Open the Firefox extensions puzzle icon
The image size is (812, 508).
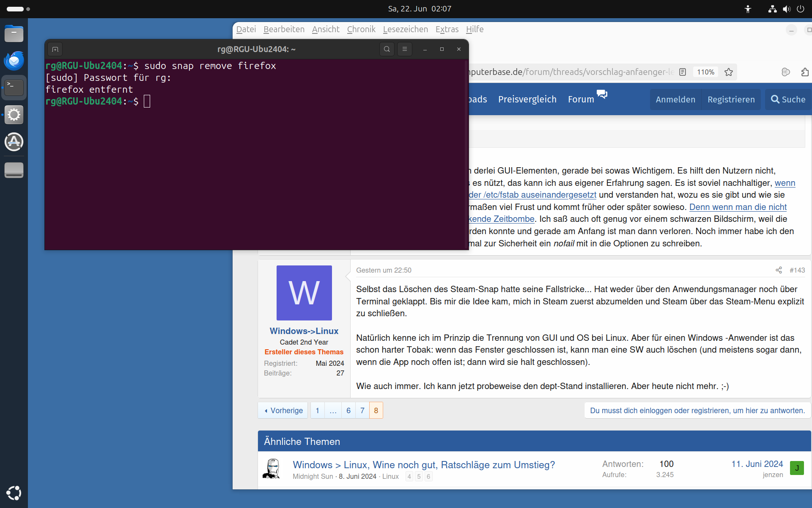pyautogui.click(x=804, y=72)
